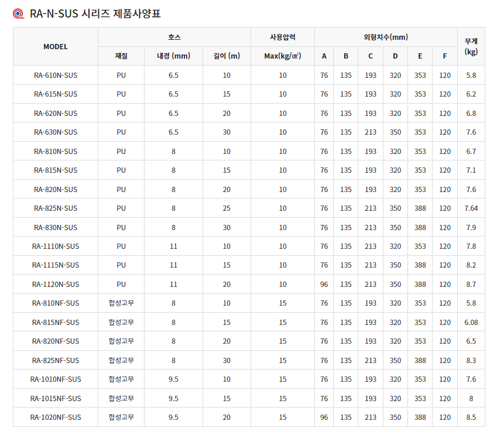Click the RA-825N-SUS model name
The width and height of the screenshot is (504, 438).
[x=56, y=208]
